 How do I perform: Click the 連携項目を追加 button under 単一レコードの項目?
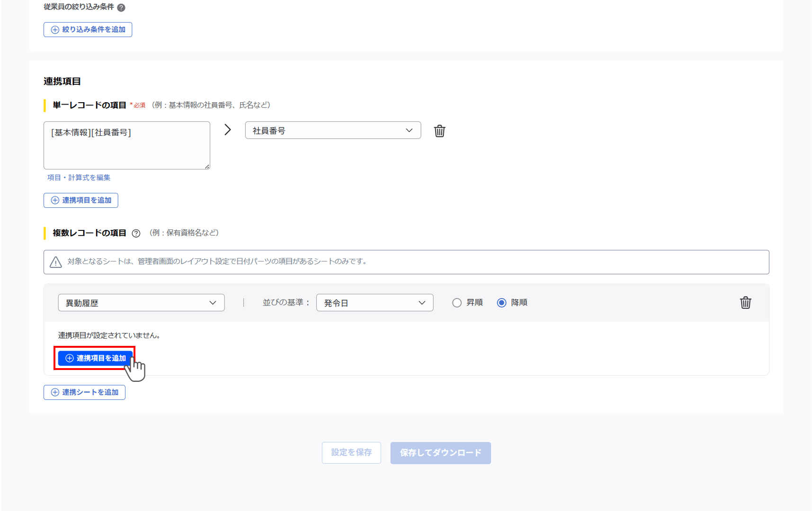pos(80,200)
